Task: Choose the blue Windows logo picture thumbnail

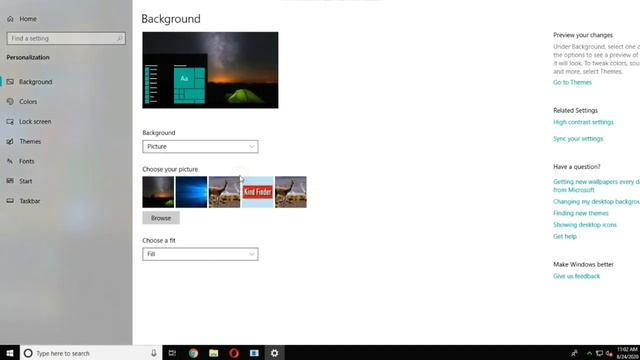Action: click(191, 192)
